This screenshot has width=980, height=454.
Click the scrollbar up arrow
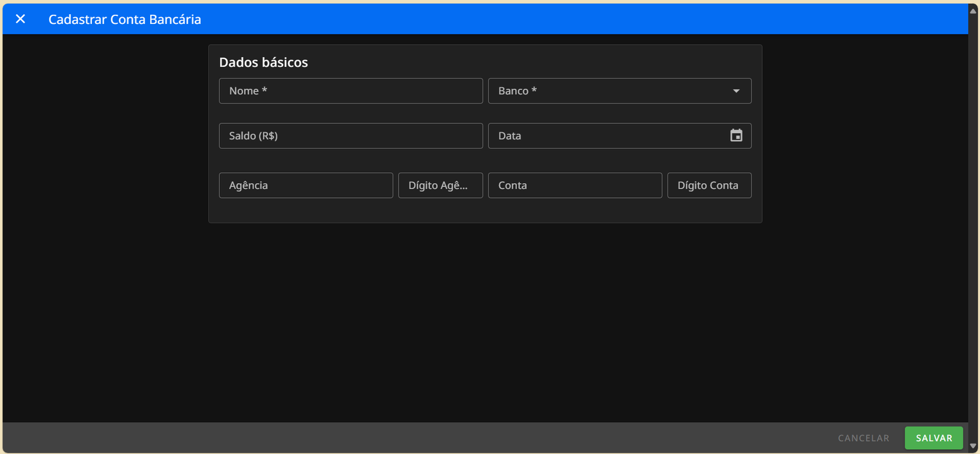[x=973, y=10]
